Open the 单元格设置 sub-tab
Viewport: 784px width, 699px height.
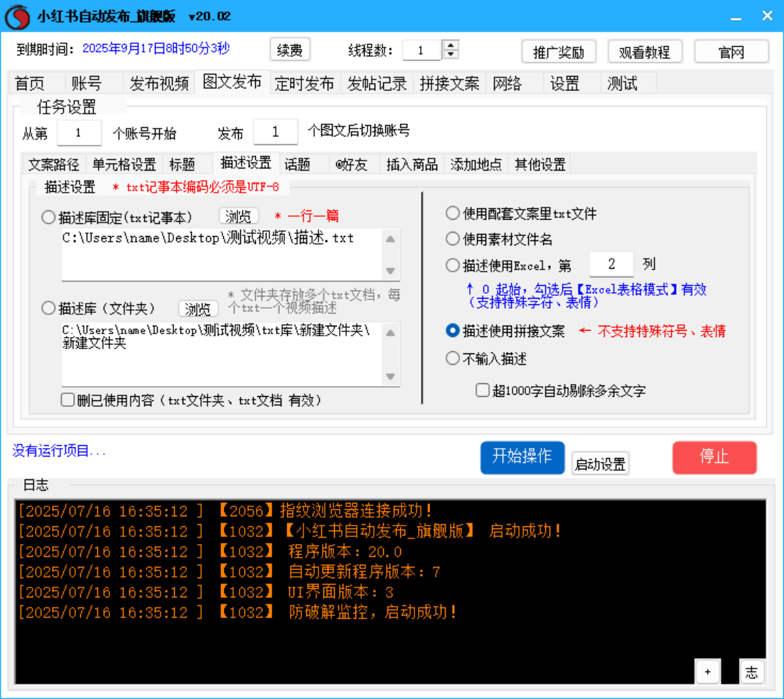click(124, 165)
